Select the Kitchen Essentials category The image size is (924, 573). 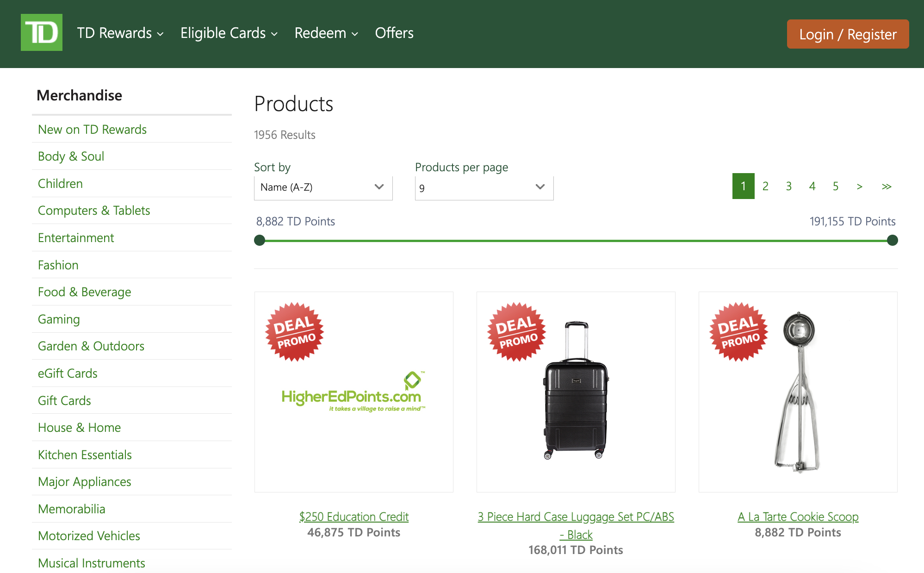click(85, 455)
